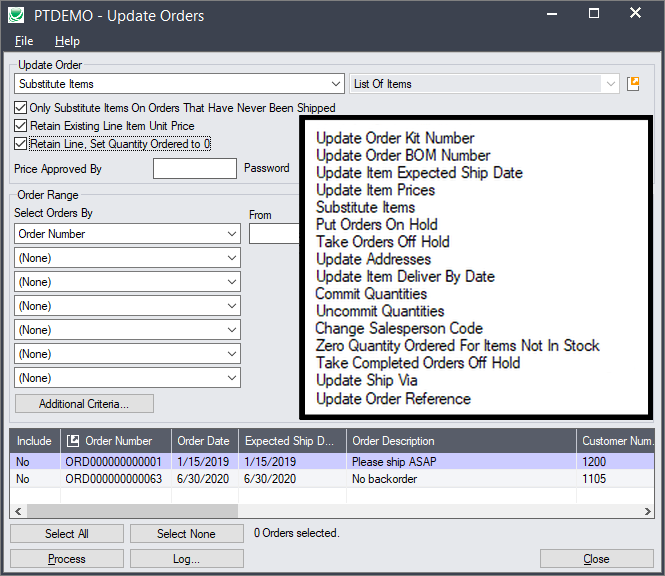Click the Price Approved By input field
Screen dimensions: 665x576
coord(194,169)
